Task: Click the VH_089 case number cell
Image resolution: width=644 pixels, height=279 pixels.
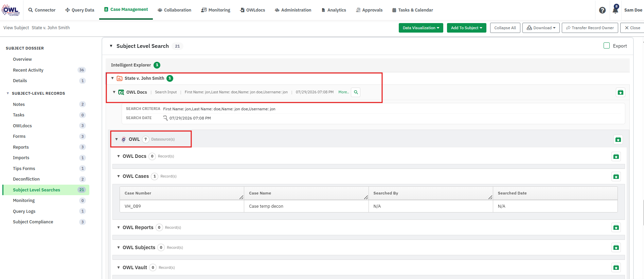Action: (x=182, y=206)
